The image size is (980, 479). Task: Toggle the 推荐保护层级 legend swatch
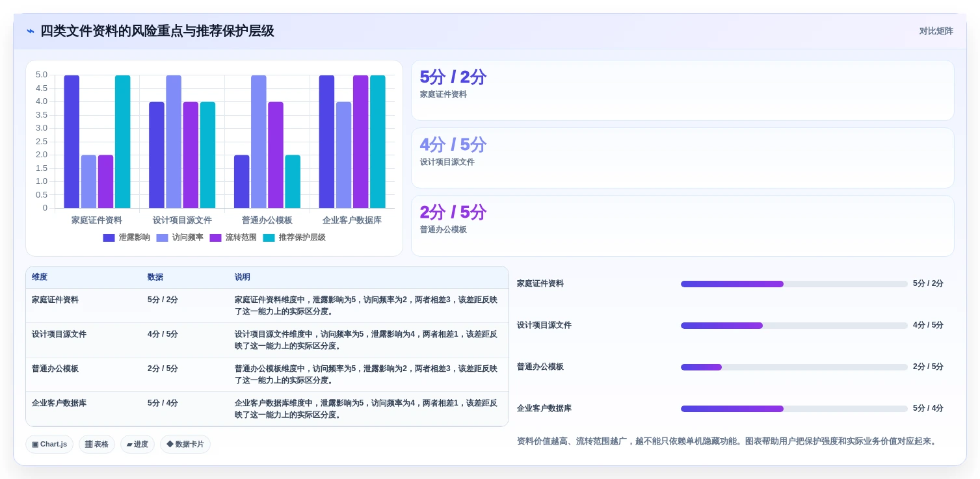click(x=269, y=238)
